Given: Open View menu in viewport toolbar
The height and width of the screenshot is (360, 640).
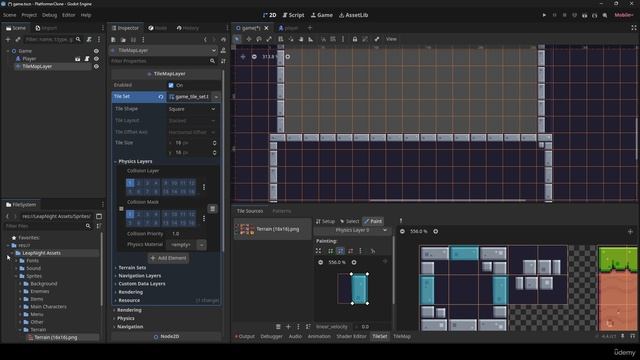Looking at the screenshot, I should [391, 39].
